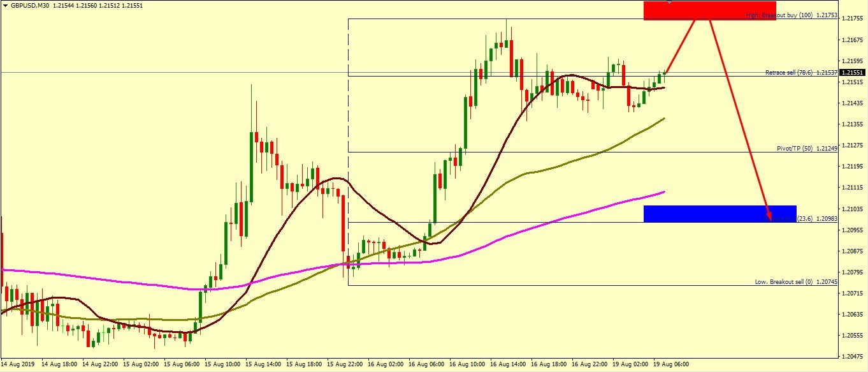868x372 pixels.
Task: Click the current price tag 1.21551
Action: (853, 73)
